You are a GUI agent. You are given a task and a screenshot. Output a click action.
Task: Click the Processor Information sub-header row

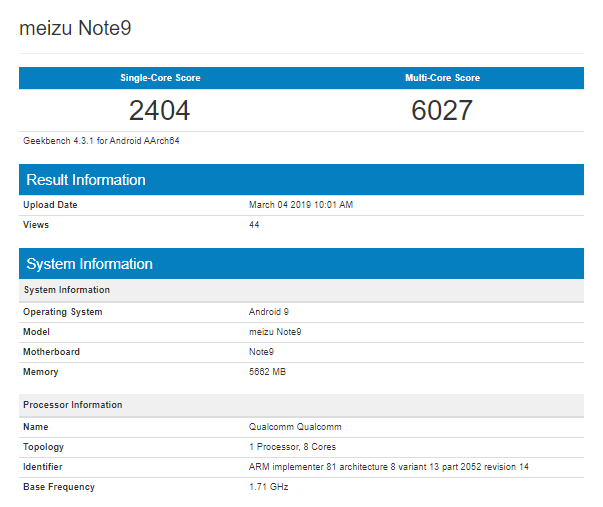[x=302, y=405]
